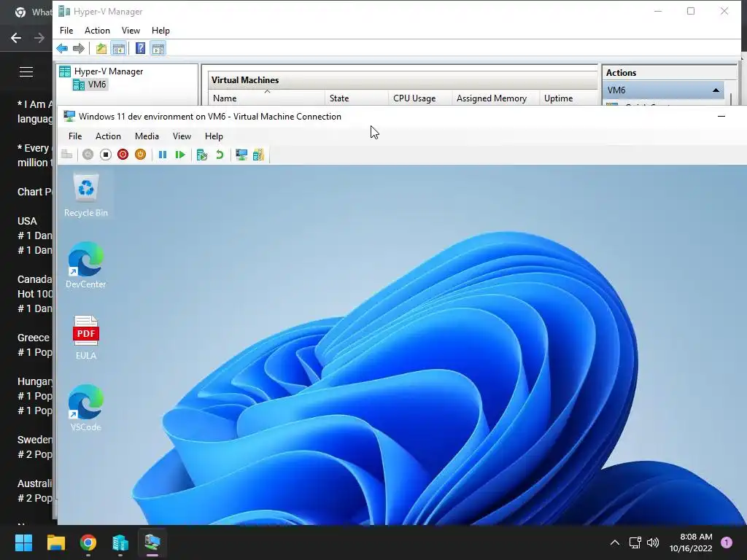Screen dimensions: 747x560
Task: Open Help icon in Hyper-V Manager toolbar
Action: tap(140, 48)
